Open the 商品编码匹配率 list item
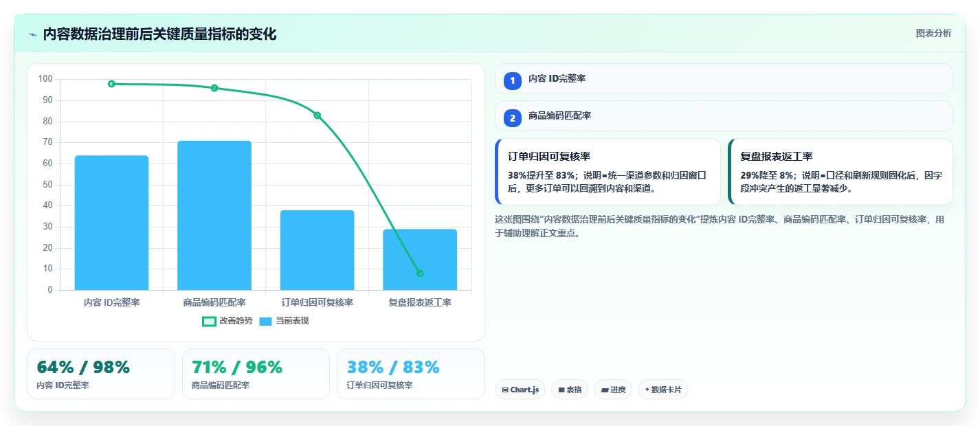Image resolution: width=980 pixels, height=426 pixels. pos(724,115)
